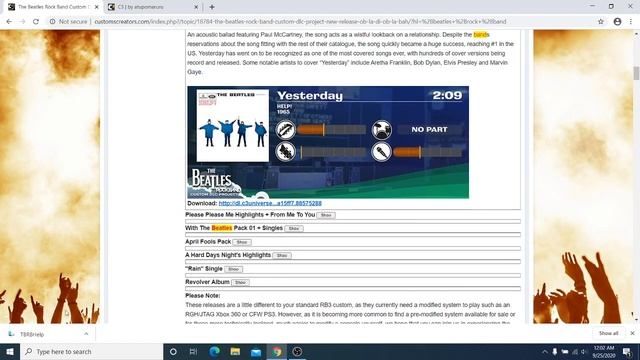
Task: Open Task View on the taskbar
Action: coord(193,351)
